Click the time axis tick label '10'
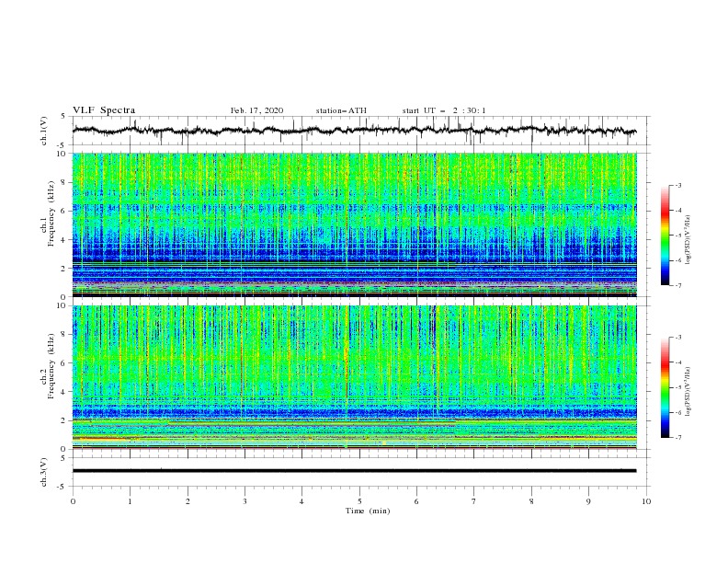728x563 pixels. click(646, 501)
